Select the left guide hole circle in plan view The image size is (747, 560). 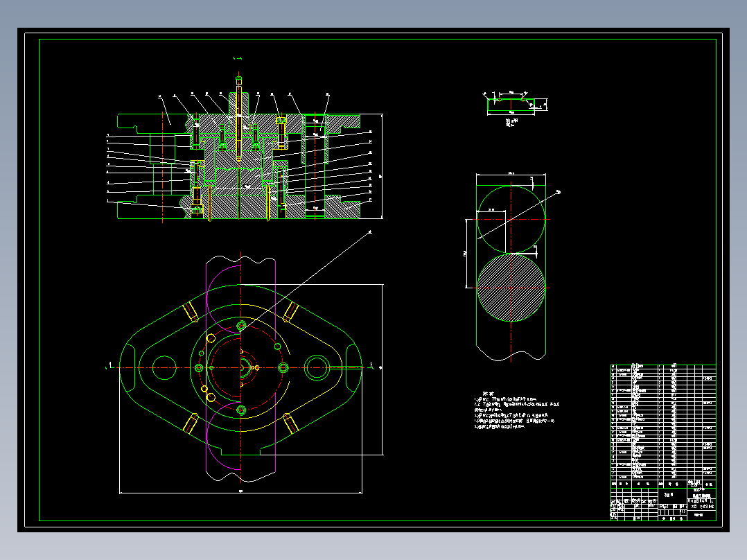click(x=164, y=367)
